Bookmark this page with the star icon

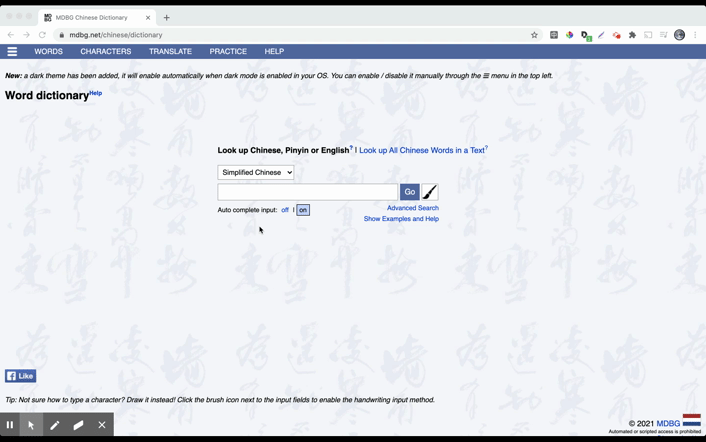pos(534,35)
